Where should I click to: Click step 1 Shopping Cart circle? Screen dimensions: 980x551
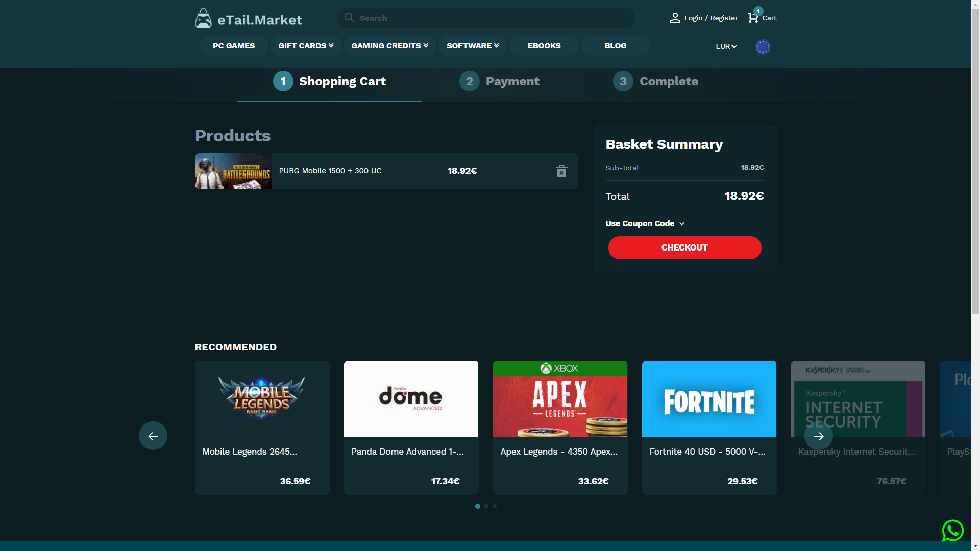283,81
